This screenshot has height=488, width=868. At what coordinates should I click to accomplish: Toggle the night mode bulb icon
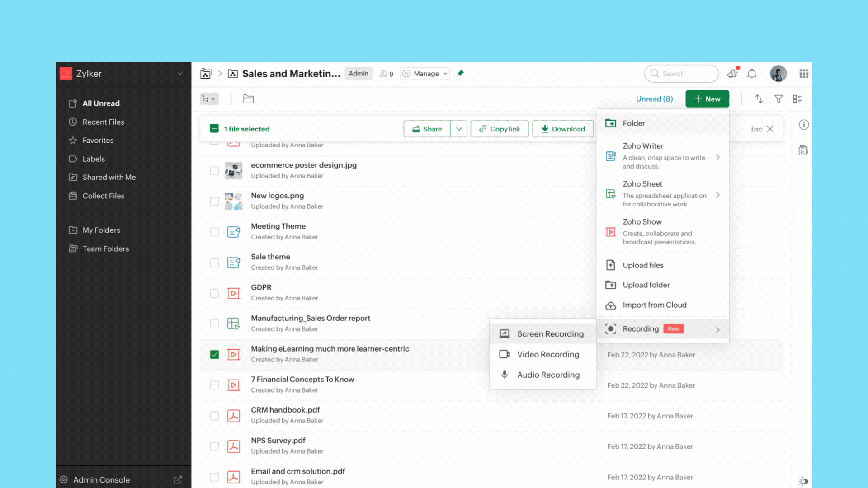tap(803, 481)
